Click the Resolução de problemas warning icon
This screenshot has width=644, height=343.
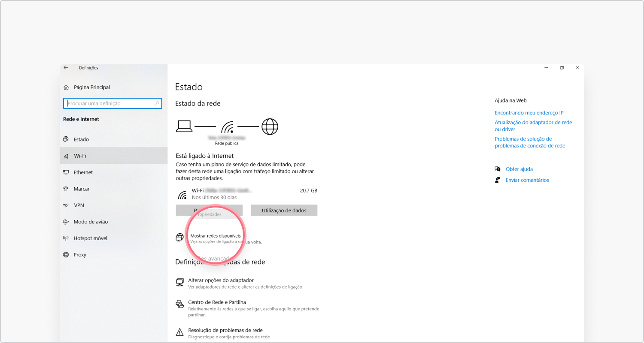point(180,332)
